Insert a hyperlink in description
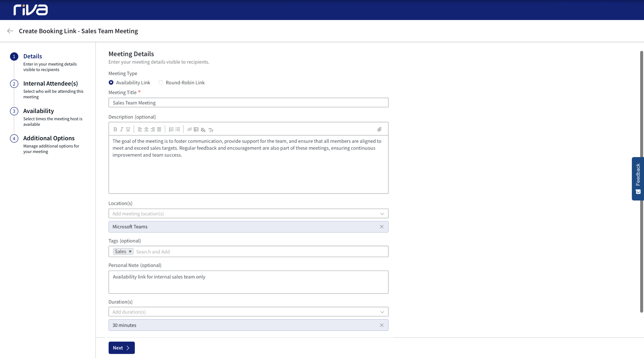The height and width of the screenshot is (358, 644). 190,129
